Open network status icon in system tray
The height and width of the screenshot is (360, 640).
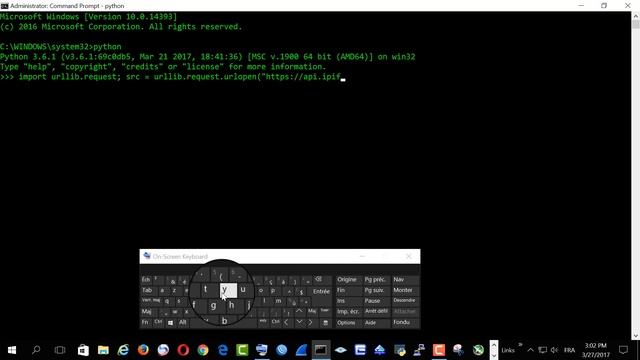coord(542,350)
